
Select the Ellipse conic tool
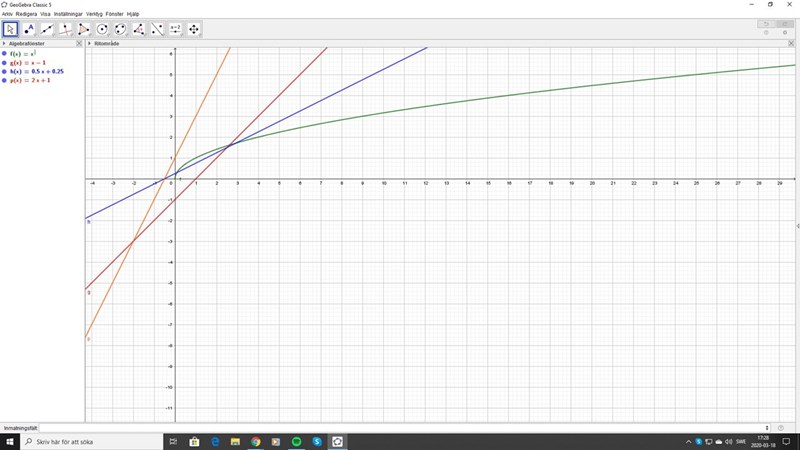click(120, 29)
